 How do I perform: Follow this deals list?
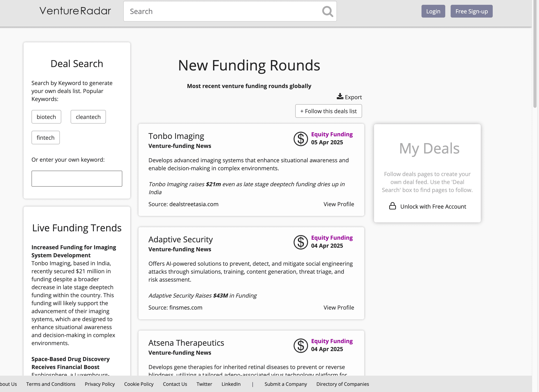pos(328,111)
